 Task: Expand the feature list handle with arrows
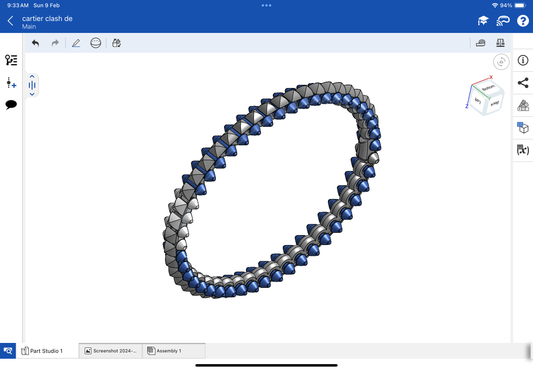click(x=32, y=85)
